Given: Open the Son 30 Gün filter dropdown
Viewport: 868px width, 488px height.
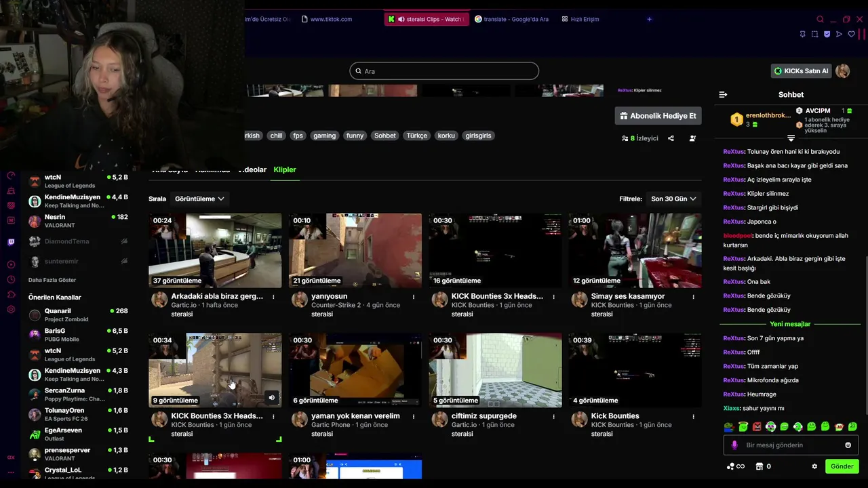Looking at the screenshot, I should (x=673, y=199).
